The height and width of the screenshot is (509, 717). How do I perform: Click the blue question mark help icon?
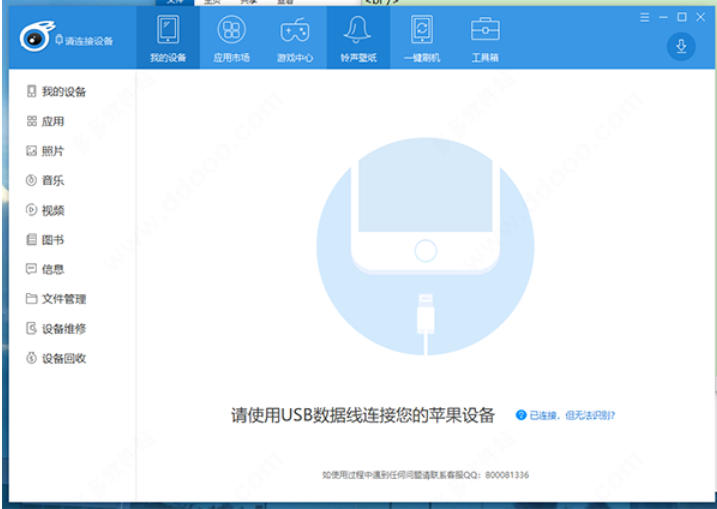click(521, 415)
